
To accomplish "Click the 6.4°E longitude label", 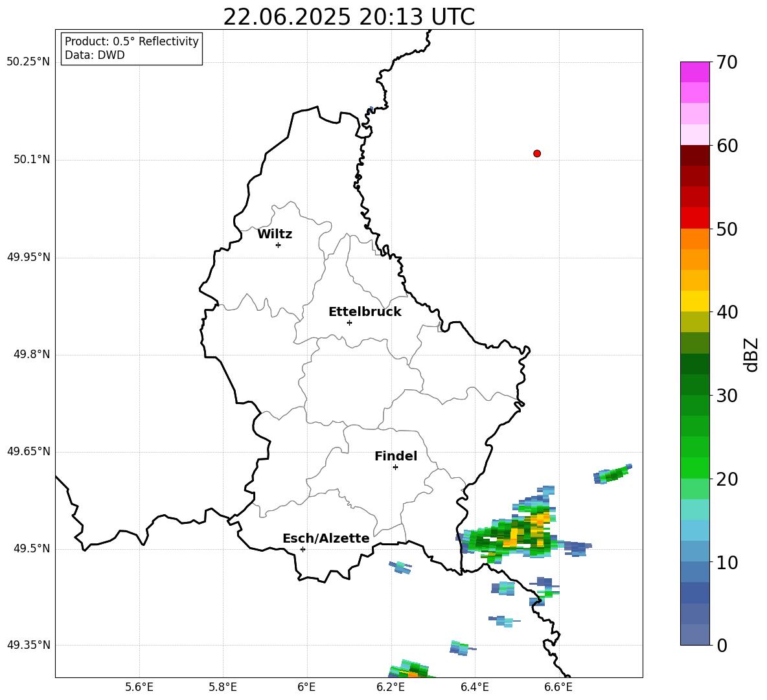I will pos(474,687).
